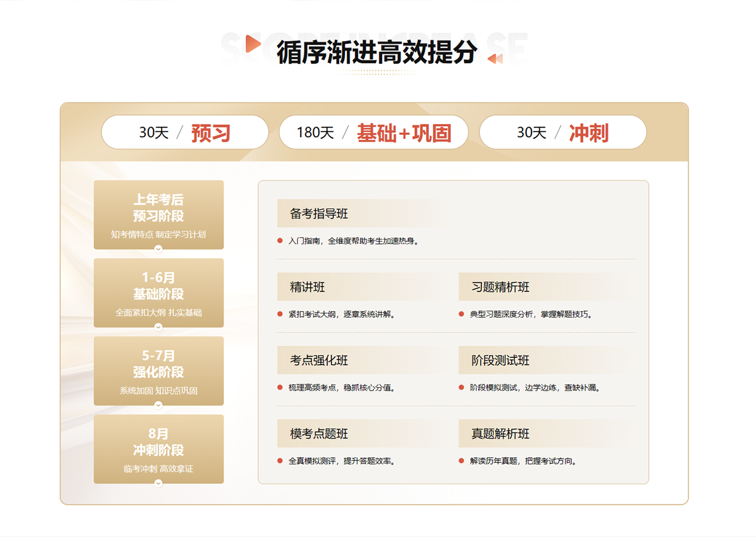Open the 30天/冲刺 phase pill
Image resolution: width=756 pixels, height=537 pixels.
[x=563, y=132]
